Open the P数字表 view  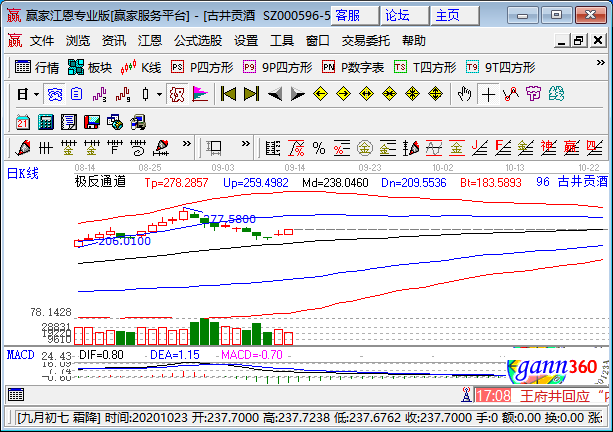click(x=353, y=67)
